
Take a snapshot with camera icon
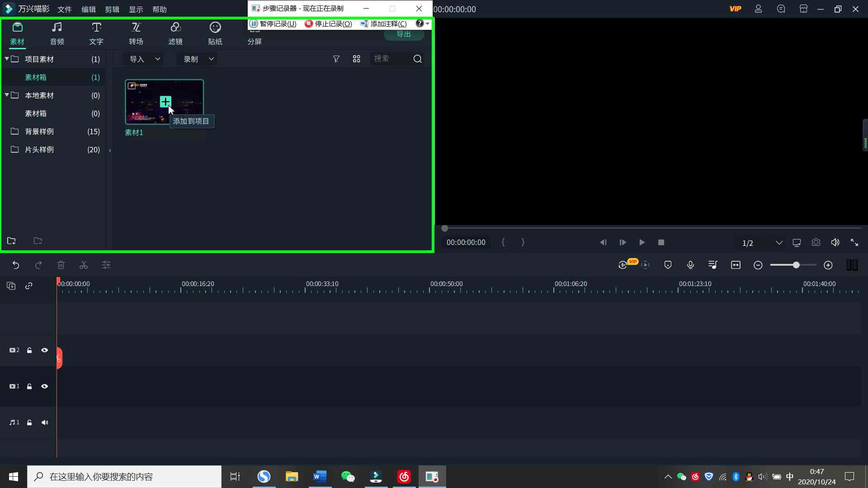click(x=816, y=243)
